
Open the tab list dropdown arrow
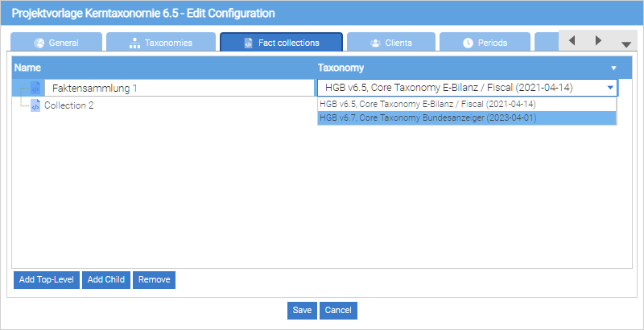tap(625, 44)
